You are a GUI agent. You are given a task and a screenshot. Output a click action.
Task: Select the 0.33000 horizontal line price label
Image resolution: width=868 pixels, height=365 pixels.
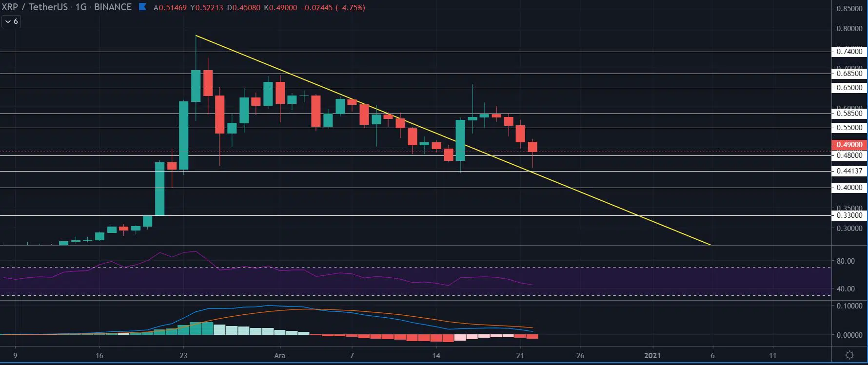(849, 215)
